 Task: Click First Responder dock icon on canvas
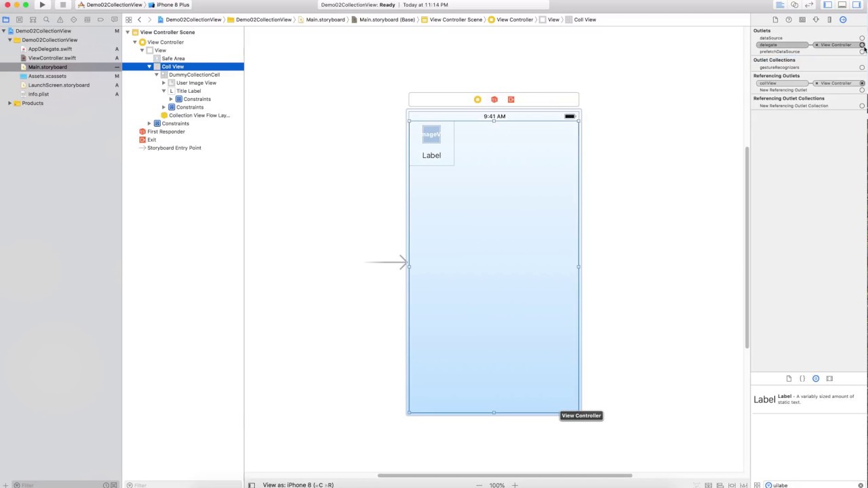click(494, 100)
